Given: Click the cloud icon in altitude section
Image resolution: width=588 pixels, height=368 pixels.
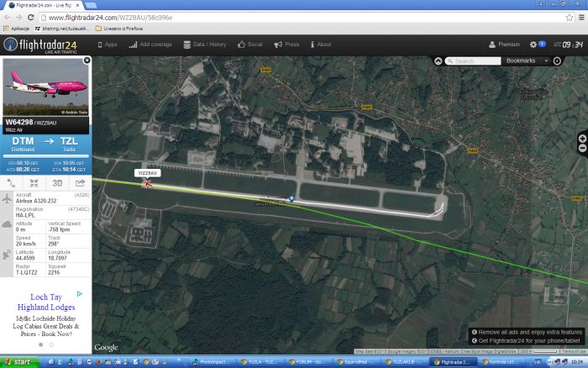Looking at the screenshot, I should tap(7, 224).
